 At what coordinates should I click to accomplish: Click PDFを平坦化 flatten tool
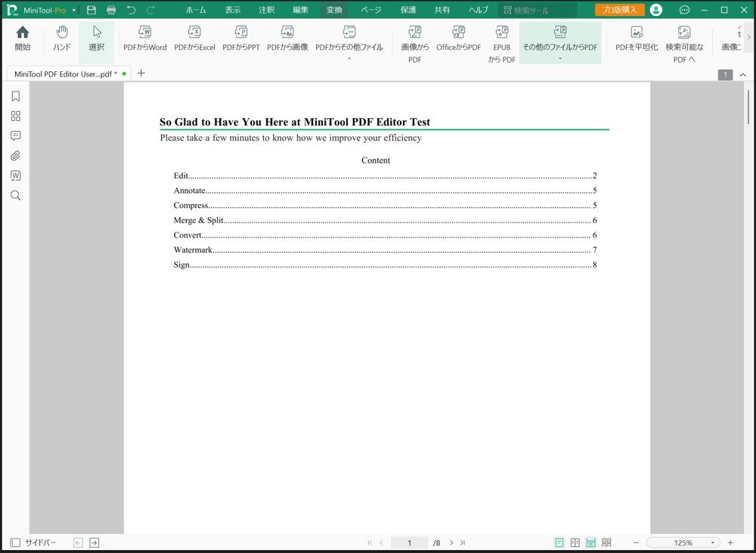[x=637, y=39]
